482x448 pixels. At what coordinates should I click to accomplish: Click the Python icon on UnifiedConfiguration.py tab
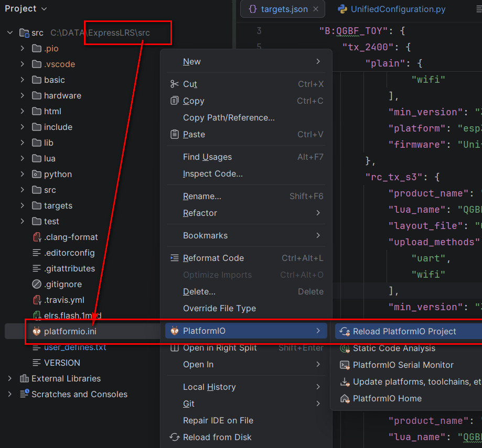click(x=342, y=9)
